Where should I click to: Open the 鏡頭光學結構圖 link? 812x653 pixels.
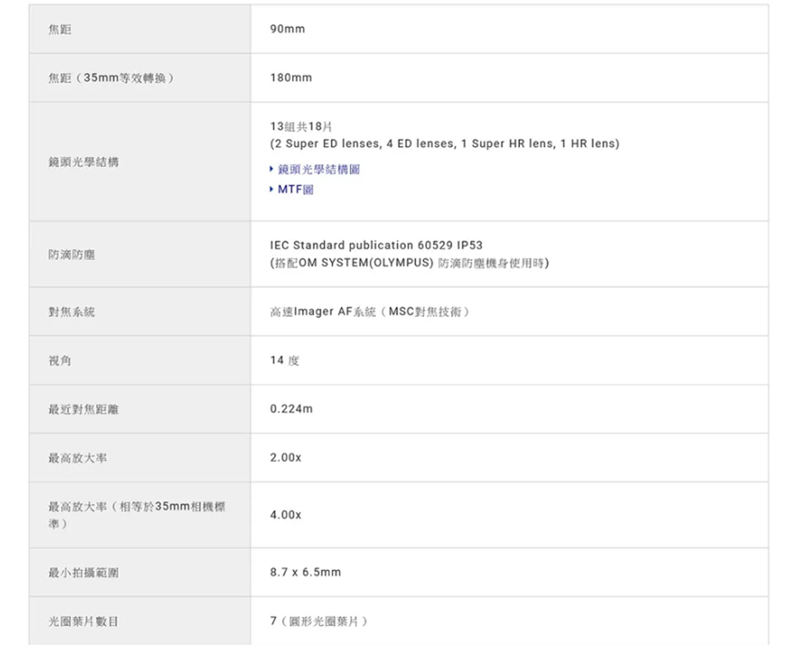pos(318,169)
